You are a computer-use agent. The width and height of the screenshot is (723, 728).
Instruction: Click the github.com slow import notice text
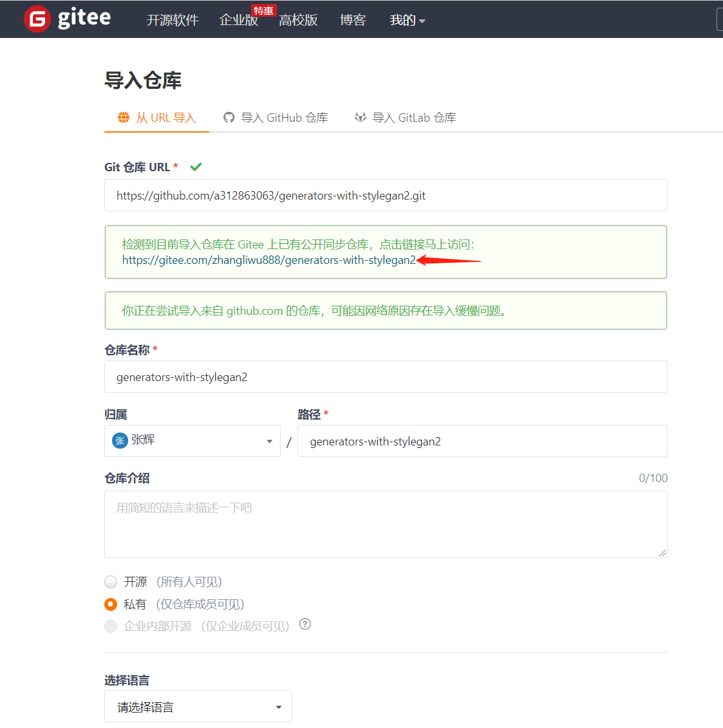[314, 311]
